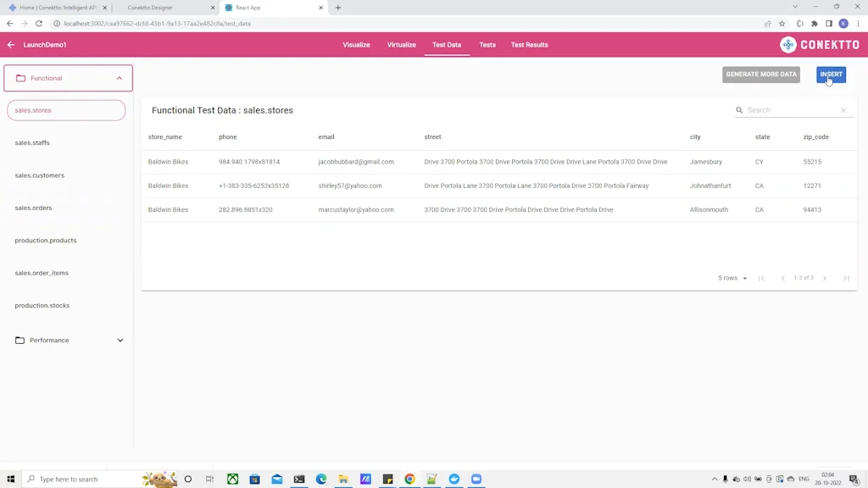Switch to the Test Results tab

[529, 45]
